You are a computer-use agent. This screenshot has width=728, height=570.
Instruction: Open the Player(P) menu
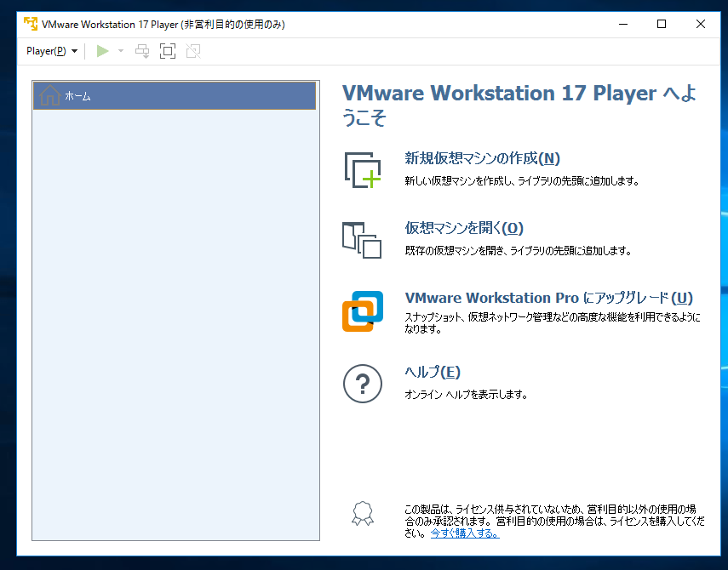click(x=52, y=51)
